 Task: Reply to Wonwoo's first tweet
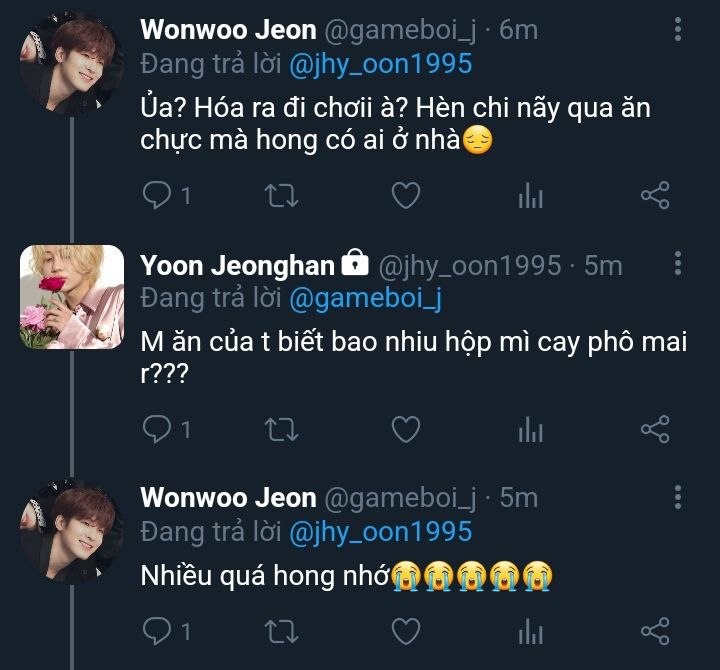(157, 195)
